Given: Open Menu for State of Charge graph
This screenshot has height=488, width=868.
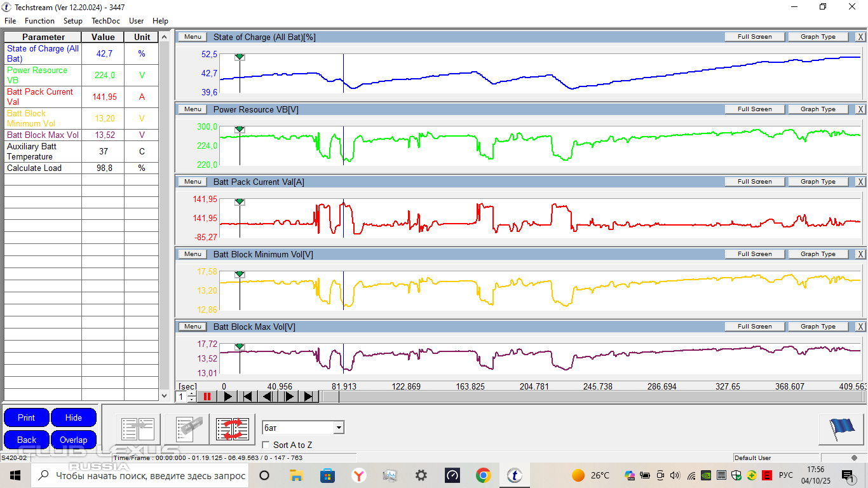Looking at the screenshot, I should [193, 37].
